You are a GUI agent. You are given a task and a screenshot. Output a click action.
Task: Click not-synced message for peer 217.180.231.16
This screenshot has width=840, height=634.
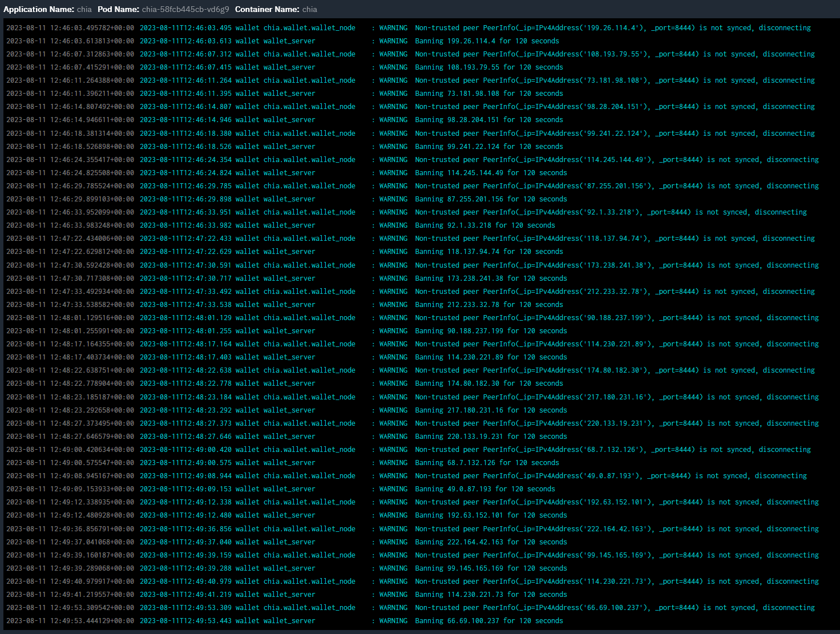[x=617, y=397]
